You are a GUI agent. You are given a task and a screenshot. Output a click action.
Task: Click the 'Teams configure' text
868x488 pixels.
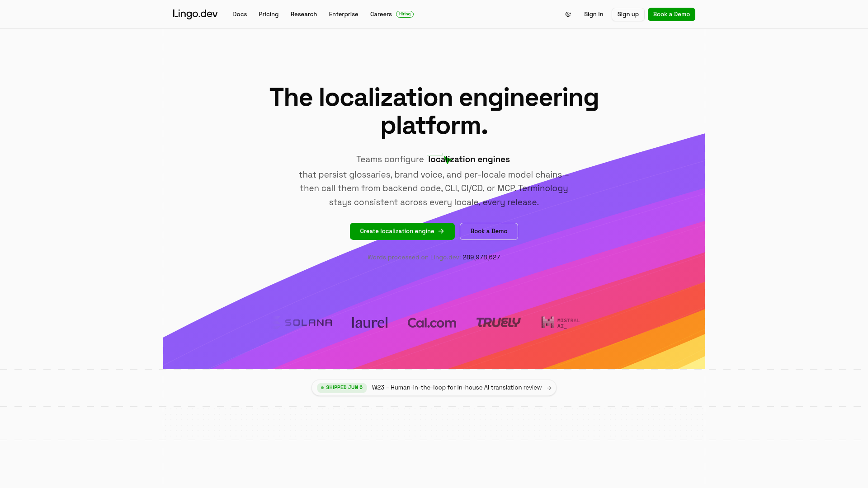(390, 160)
